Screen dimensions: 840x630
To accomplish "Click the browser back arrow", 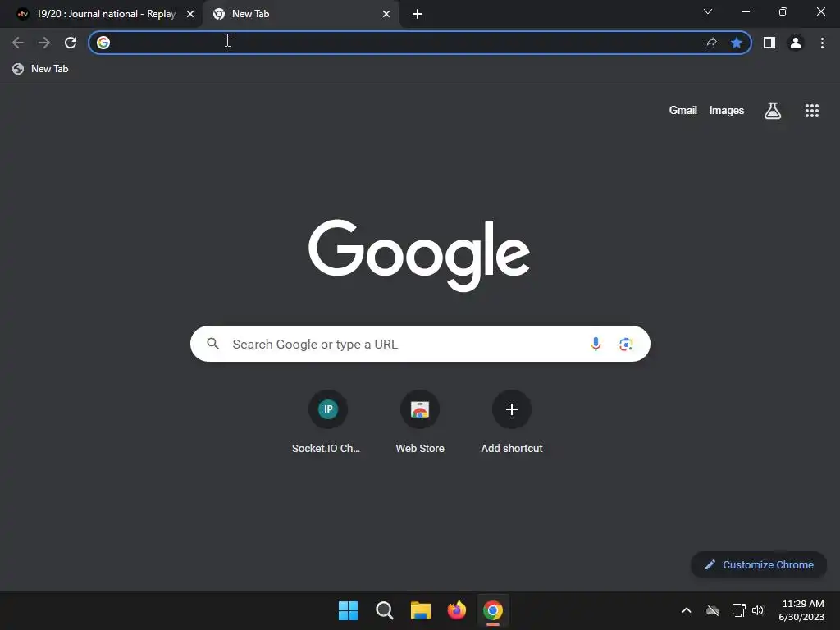I will pos(18,43).
